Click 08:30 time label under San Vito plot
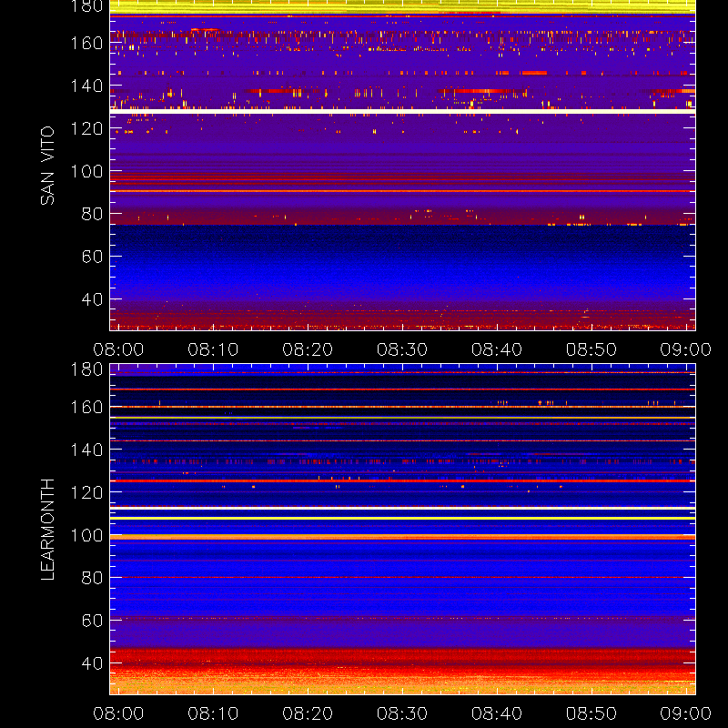Image resolution: width=728 pixels, height=728 pixels. click(402, 349)
